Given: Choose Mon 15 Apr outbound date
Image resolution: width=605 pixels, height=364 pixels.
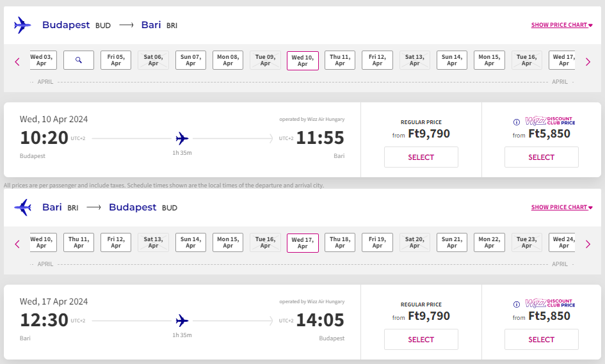Looking at the screenshot, I should point(489,60).
